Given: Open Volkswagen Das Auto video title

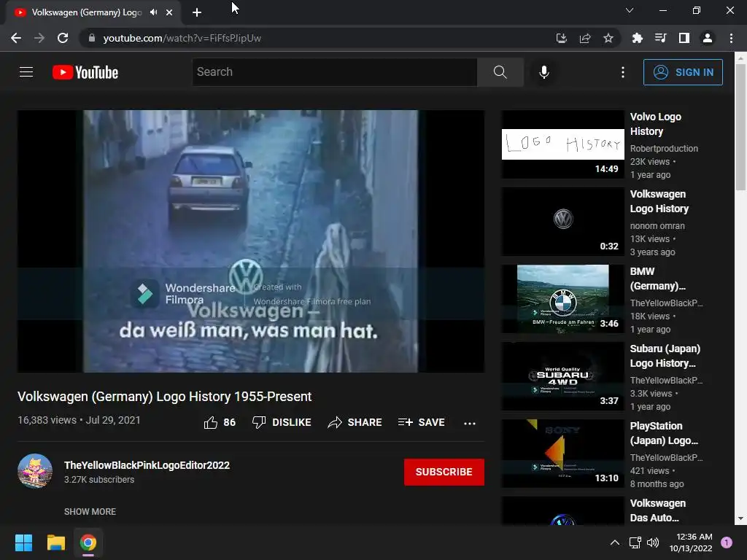Looking at the screenshot, I should click(x=658, y=510).
